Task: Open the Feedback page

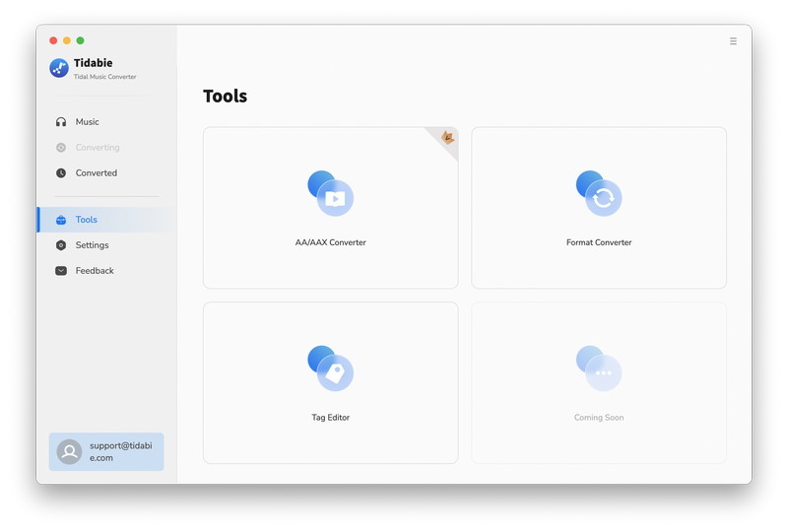Action: 95,271
